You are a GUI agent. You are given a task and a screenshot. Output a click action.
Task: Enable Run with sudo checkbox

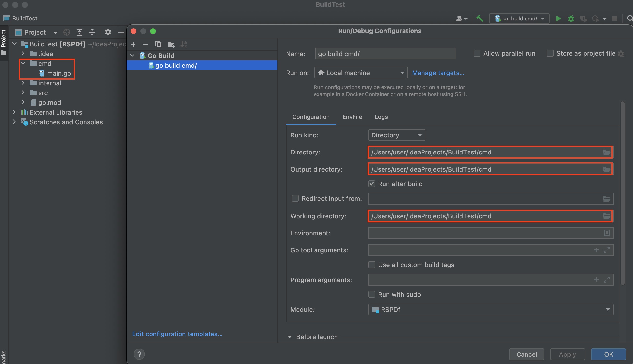tap(372, 294)
